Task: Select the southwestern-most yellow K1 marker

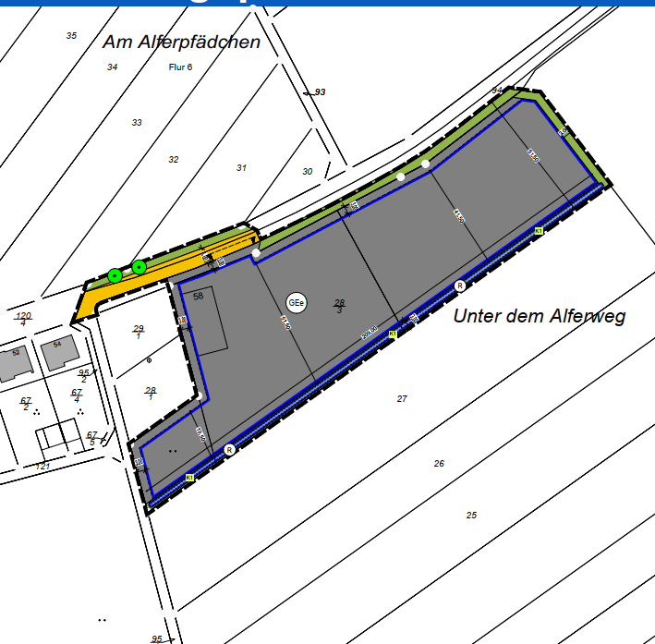Action: coord(189,478)
